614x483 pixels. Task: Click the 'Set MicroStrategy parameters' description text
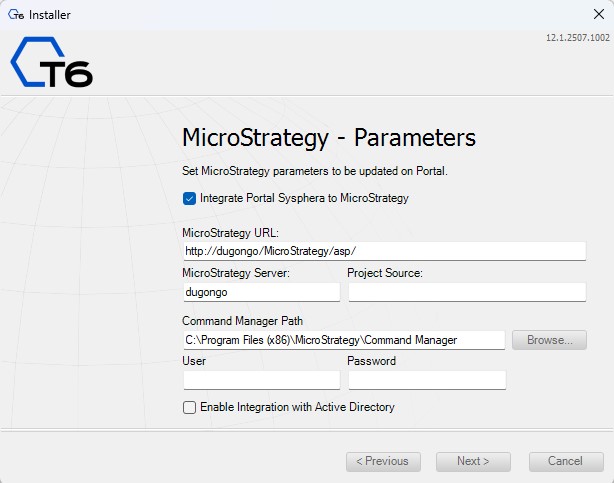coord(315,171)
